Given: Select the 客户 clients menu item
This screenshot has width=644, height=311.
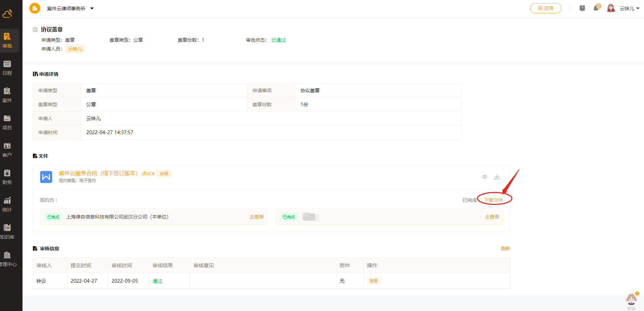Looking at the screenshot, I should click(7, 150).
